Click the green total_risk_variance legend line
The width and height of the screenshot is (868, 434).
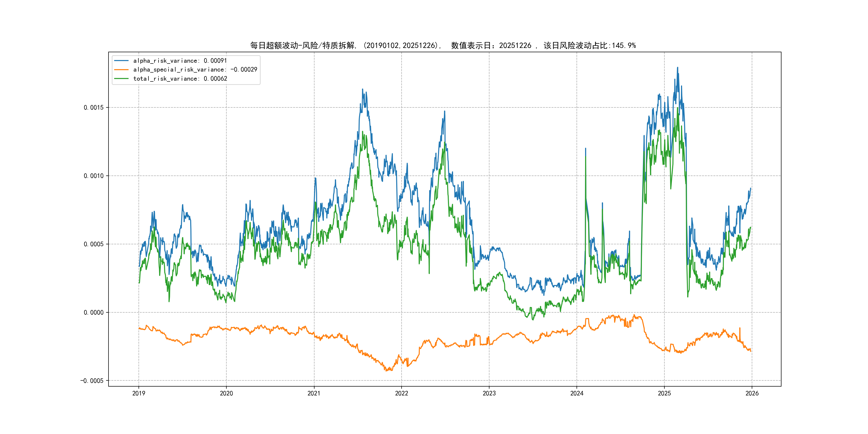click(x=121, y=78)
